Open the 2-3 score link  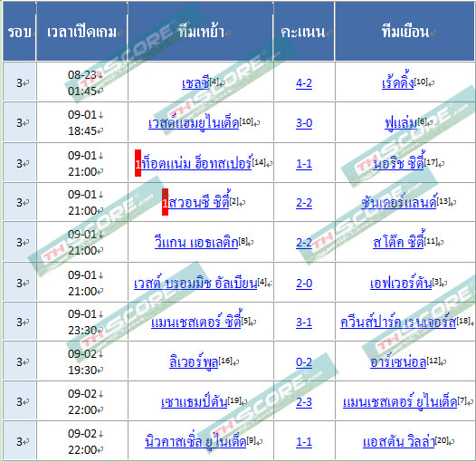tap(304, 402)
